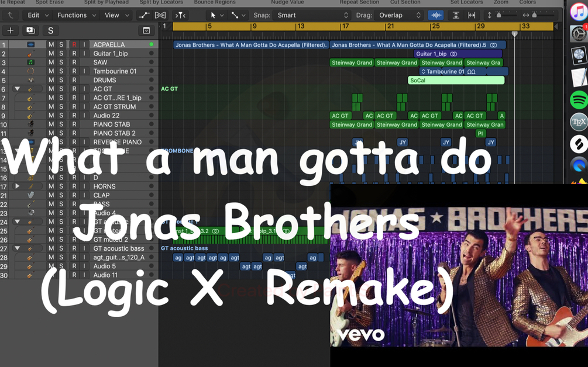588x367 pixels.
Task: Disable record on the ACPAELLA track
Action: (x=74, y=44)
